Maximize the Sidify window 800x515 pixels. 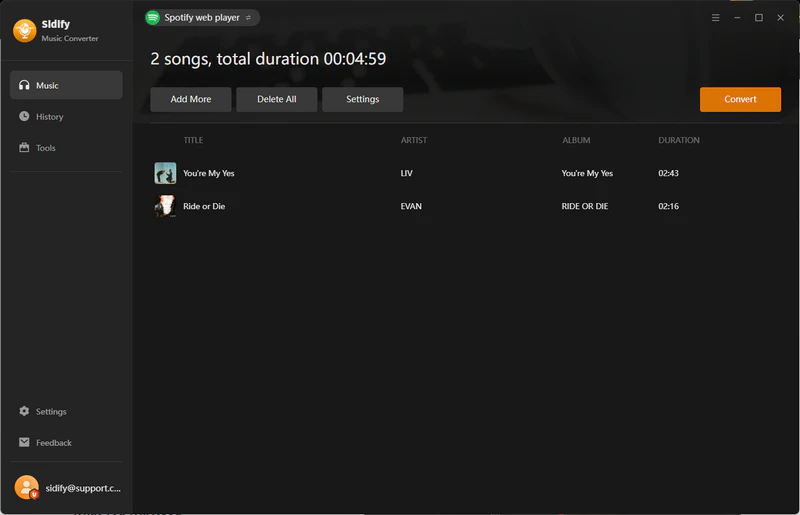[759, 18]
